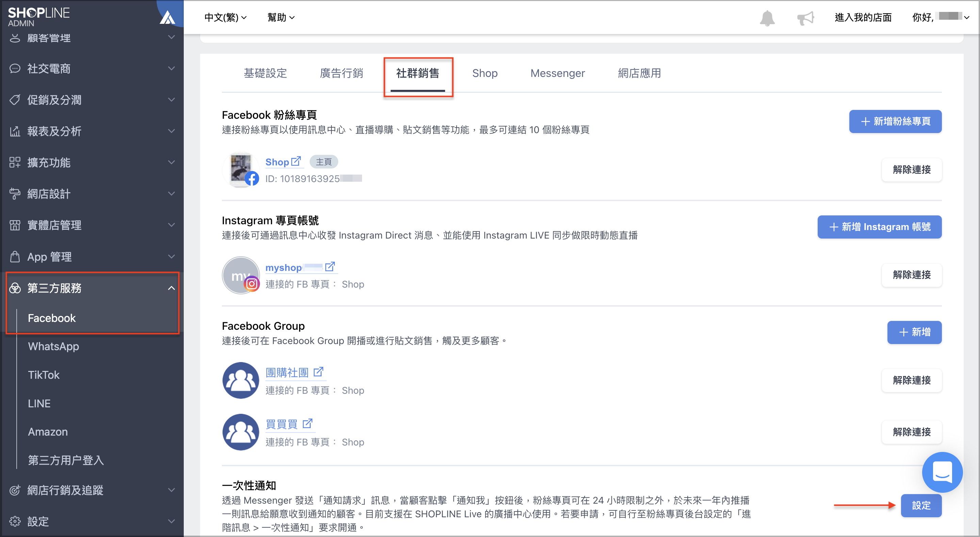This screenshot has height=537, width=980.
Task: Expand the 報表及分析 sidebar menu
Action: coord(92,131)
